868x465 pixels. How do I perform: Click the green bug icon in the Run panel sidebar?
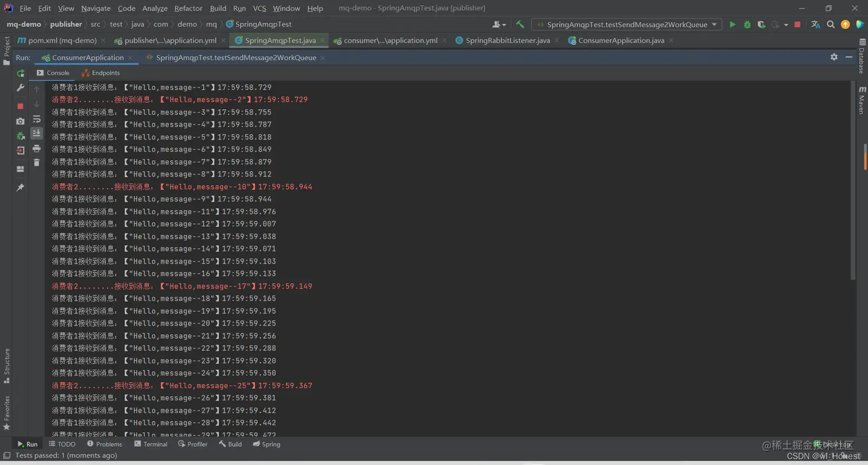pos(21,136)
